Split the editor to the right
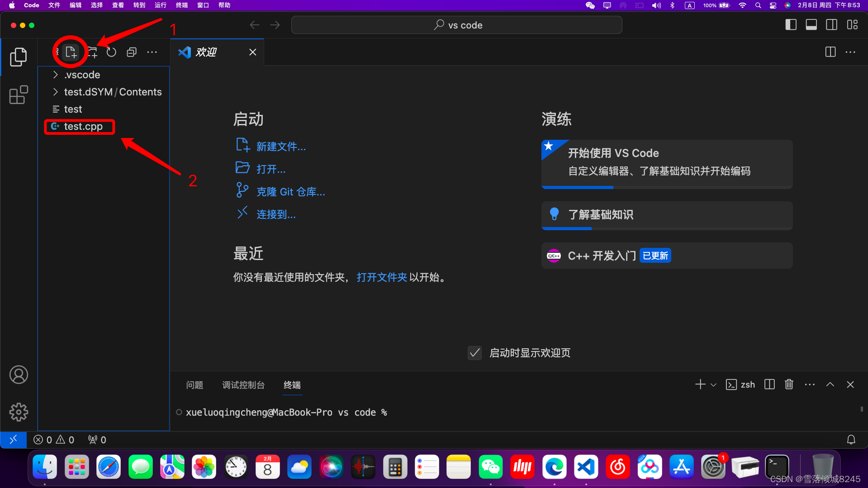Viewport: 868px width, 488px height. 830,52
